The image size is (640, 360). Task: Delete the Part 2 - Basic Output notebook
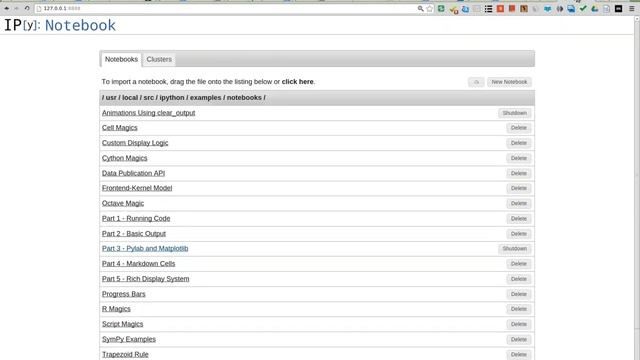[x=519, y=233]
